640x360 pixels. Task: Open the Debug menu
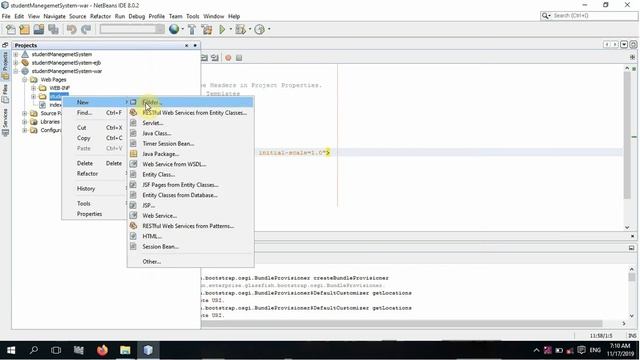(x=137, y=16)
